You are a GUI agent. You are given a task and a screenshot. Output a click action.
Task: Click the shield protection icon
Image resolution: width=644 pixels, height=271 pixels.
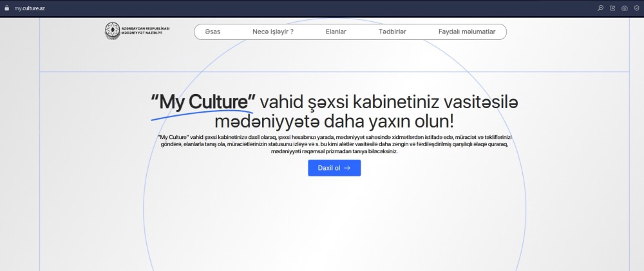click(x=637, y=8)
